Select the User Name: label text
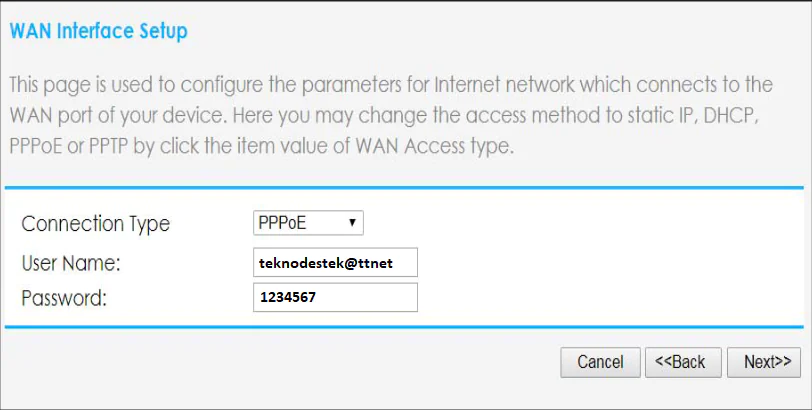This screenshot has height=410, width=812. (x=70, y=263)
